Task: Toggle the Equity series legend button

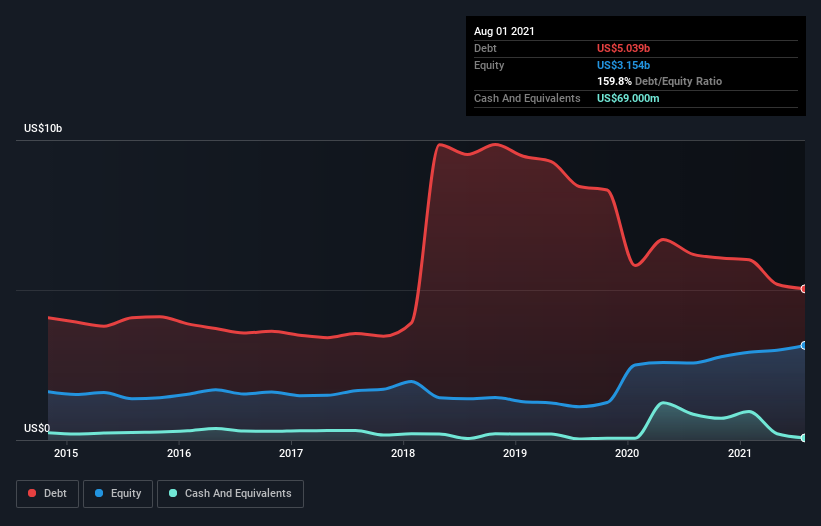Action: click(118, 494)
